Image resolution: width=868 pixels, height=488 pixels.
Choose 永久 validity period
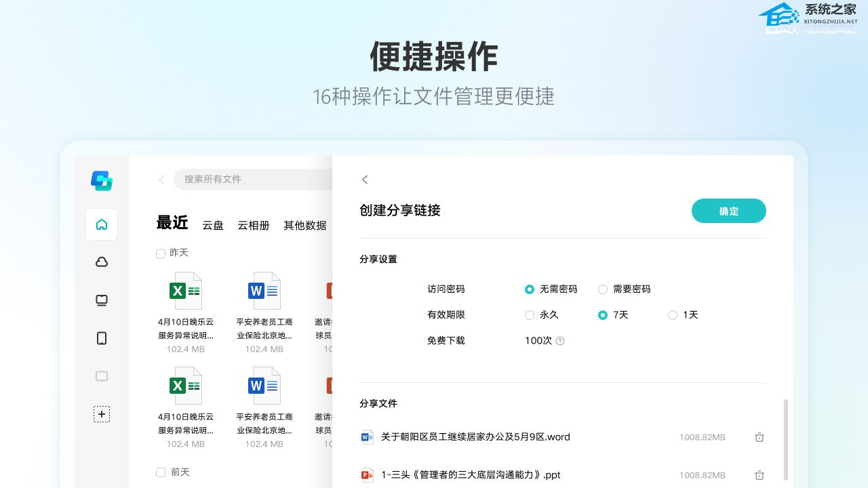(x=530, y=315)
